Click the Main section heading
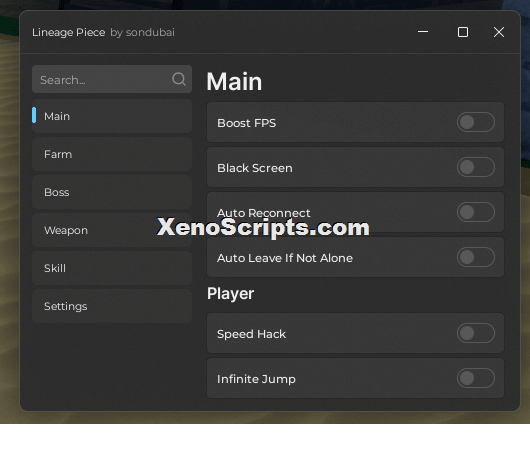Image resolution: width=530 pixels, height=454 pixels. pos(234,82)
